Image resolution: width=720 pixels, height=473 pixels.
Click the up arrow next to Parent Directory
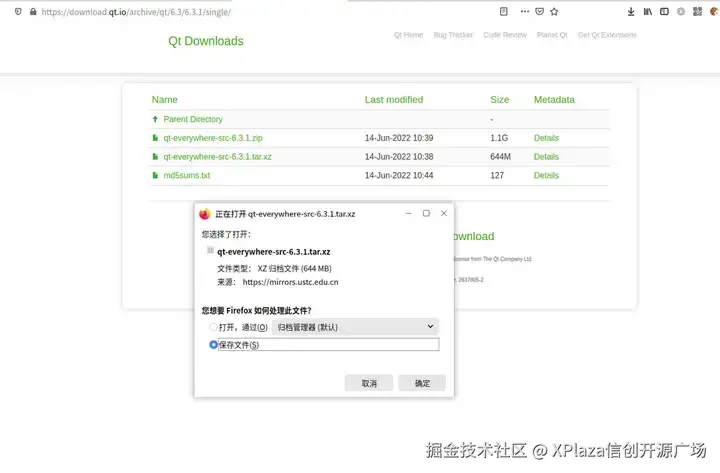click(155, 119)
